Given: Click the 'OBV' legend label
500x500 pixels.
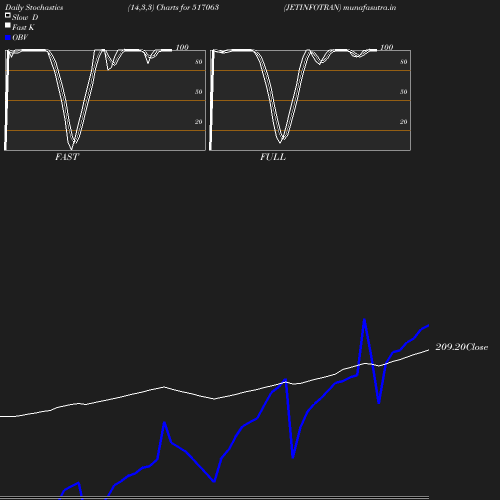Looking at the screenshot, I should pyautogui.click(x=20, y=37).
